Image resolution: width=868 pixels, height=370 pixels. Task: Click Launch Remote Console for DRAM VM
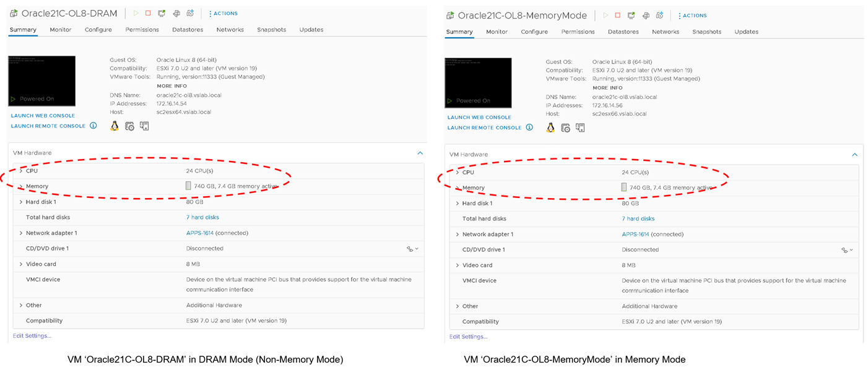48,126
